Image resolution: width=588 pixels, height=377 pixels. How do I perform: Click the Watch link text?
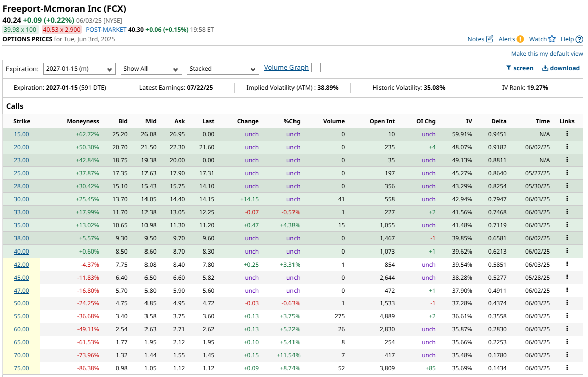point(538,39)
